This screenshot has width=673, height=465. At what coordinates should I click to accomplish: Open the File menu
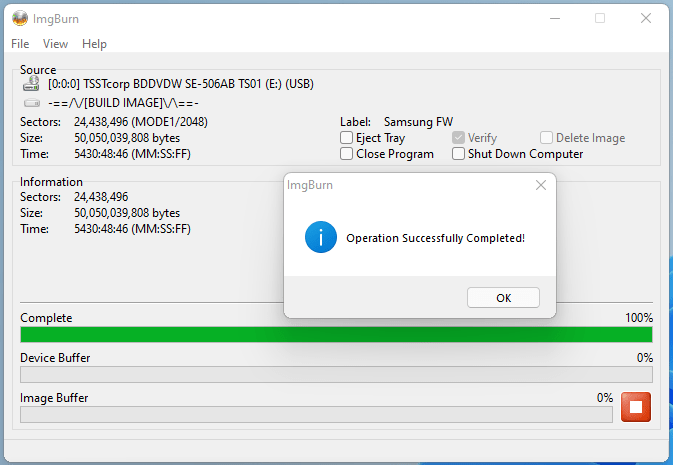click(x=20, y=44)
